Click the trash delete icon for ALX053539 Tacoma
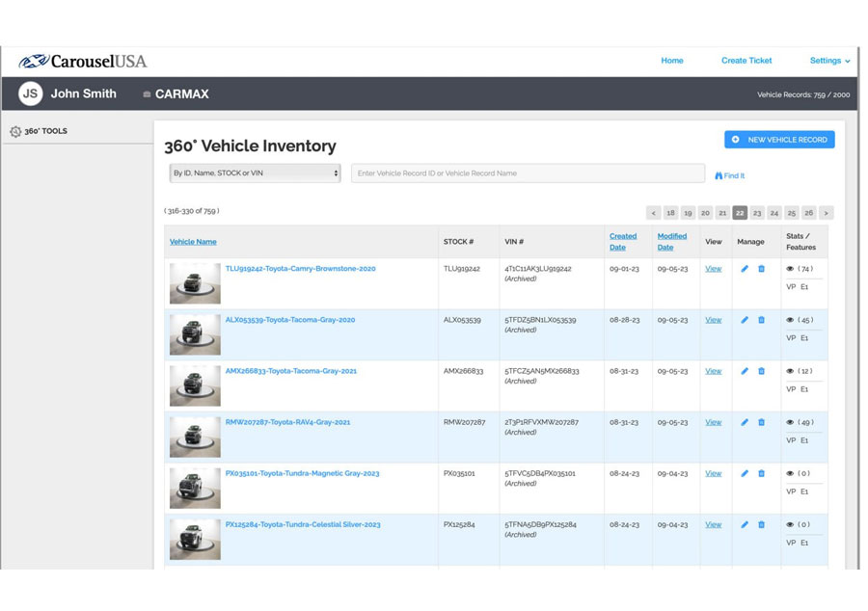Viewport: 868px width, 611px height. pyautogui.click(x=761, y=320)
